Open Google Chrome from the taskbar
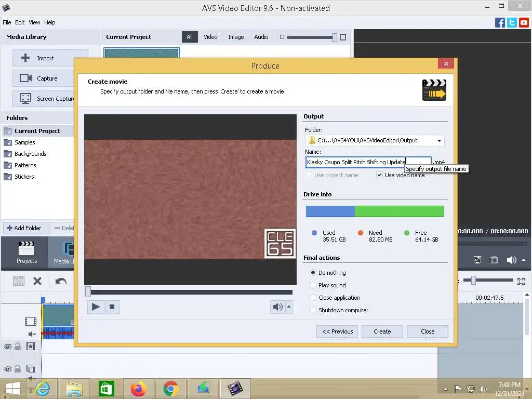This screenshot has height=399, width=532. click(170, 389)
